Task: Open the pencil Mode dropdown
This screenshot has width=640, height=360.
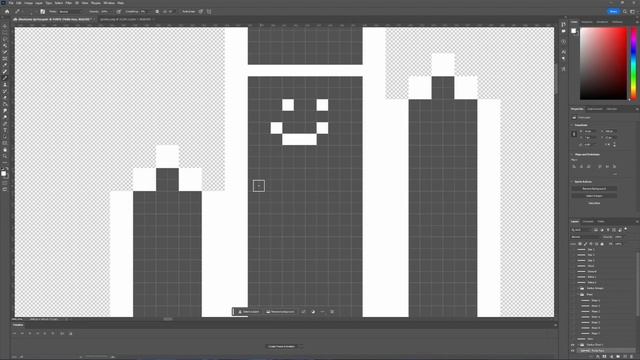Action: 71,11
